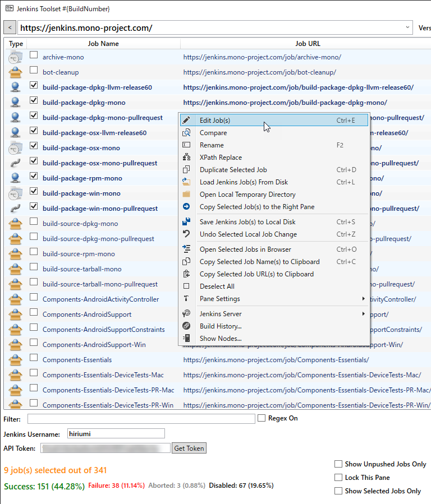Open Build History... menu entry
Image resolution: width=431 pixels, height=504 pixels.
(x=274, y=326)
